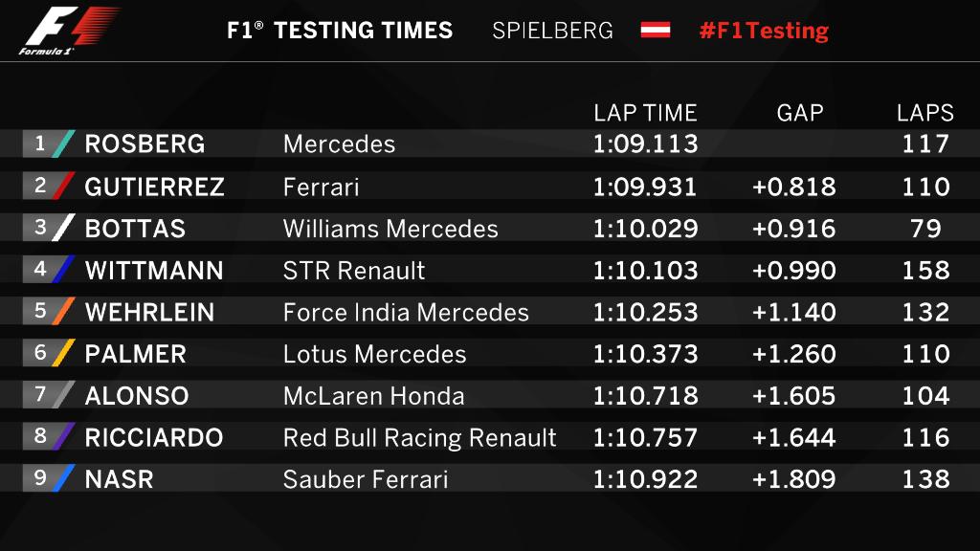Click Rosberg's 1:09.113 lap time

[x=645, y=144]
